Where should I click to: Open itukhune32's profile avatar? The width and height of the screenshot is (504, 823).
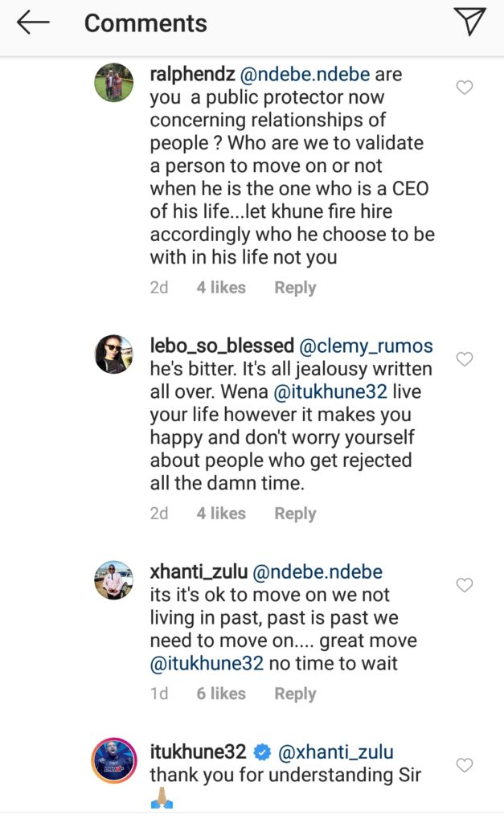coord(114,760)
